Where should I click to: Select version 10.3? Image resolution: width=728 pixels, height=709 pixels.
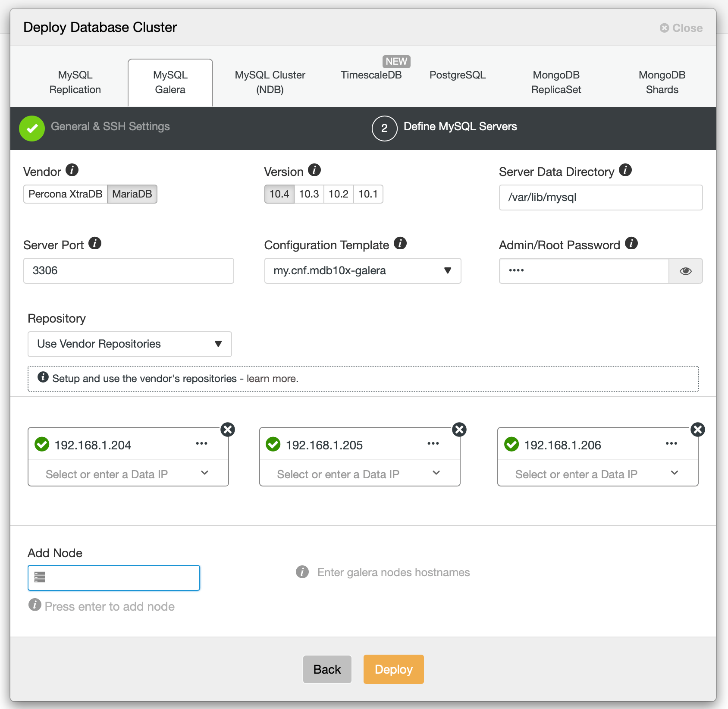309,194
